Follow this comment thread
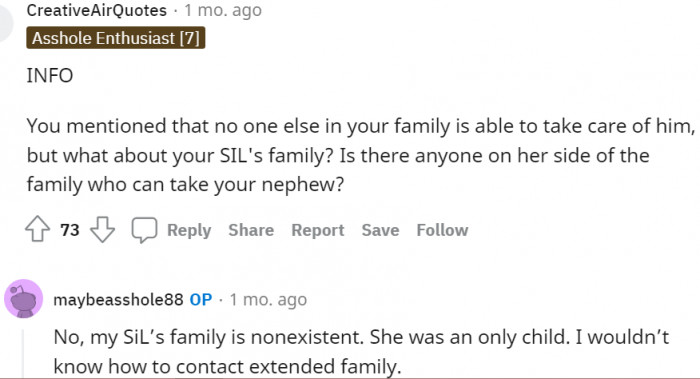Image resolution: width=700 pixels, height=379 pixels. click(x=442, y=230)
